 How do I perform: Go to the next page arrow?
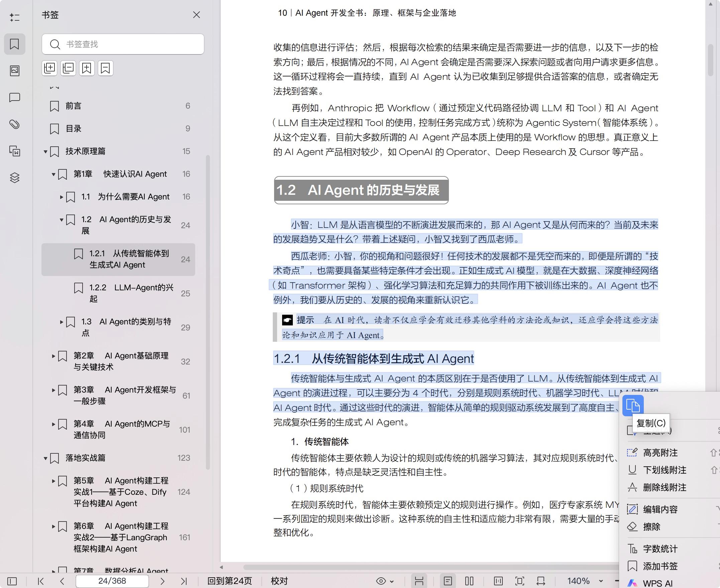click(162, 581)
